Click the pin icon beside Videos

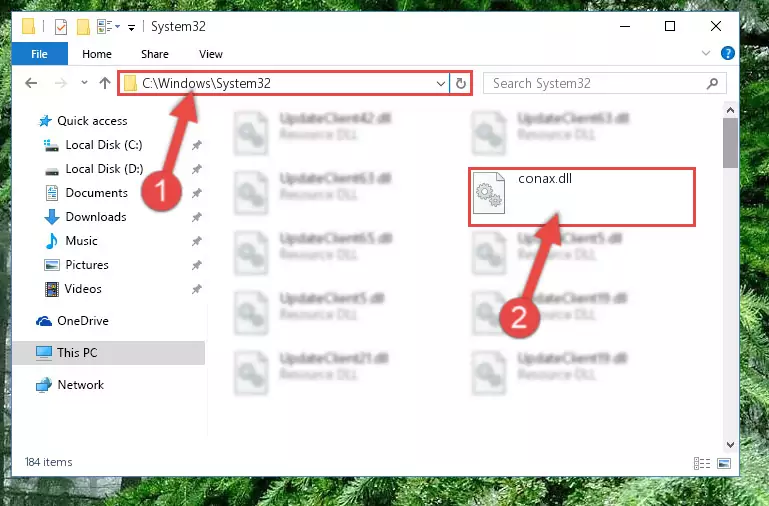point(196,289)
